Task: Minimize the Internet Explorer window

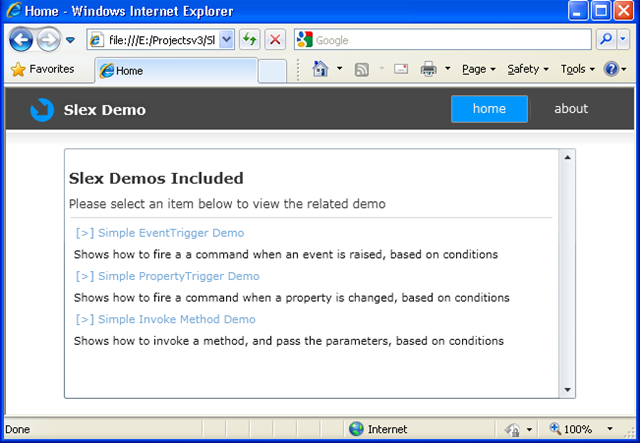Action: click(x=578, y=11)
